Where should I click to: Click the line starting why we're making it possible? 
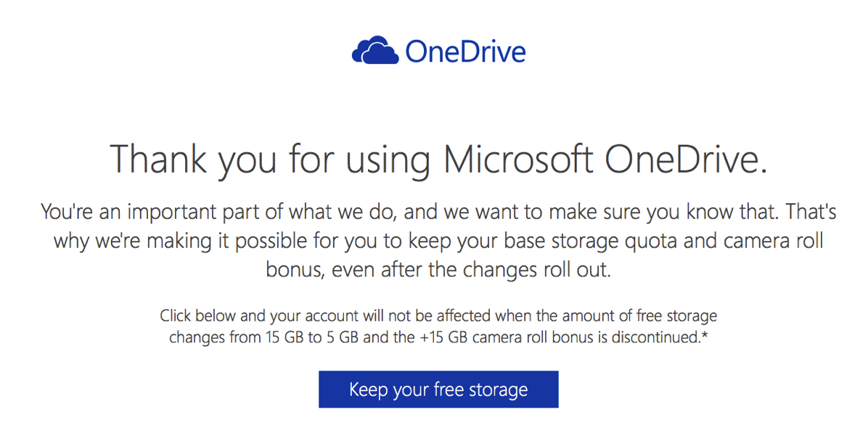click(438, 242)
